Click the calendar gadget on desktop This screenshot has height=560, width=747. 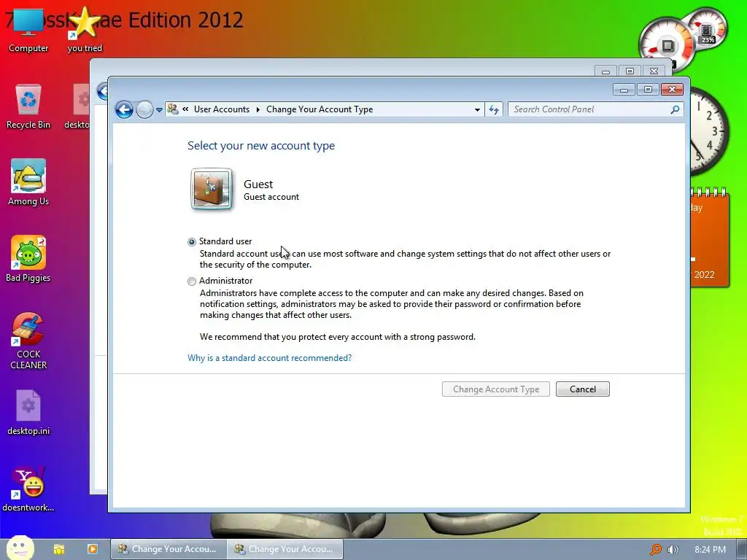(710, 237)
